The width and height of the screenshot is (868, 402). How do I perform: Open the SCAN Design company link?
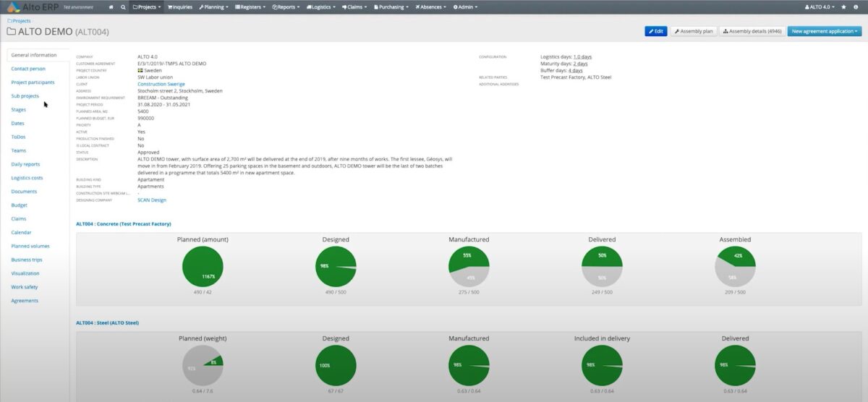click(152, 200)
